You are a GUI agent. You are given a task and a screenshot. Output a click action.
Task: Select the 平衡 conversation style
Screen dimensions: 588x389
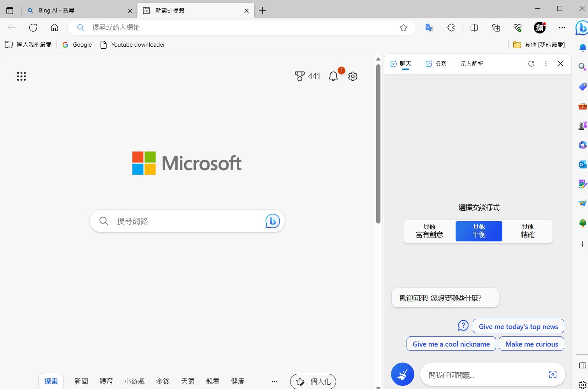[x=479, y=231]
